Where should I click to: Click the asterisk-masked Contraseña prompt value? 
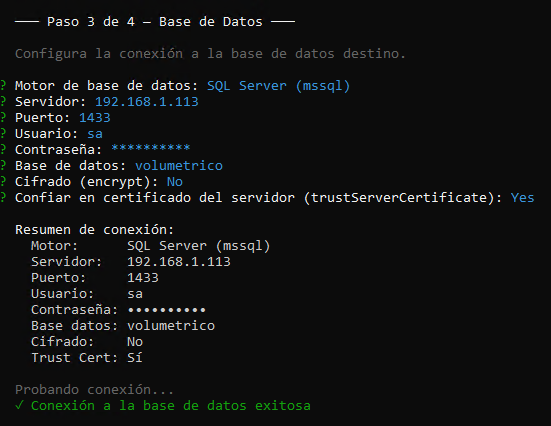pos(151,148)
